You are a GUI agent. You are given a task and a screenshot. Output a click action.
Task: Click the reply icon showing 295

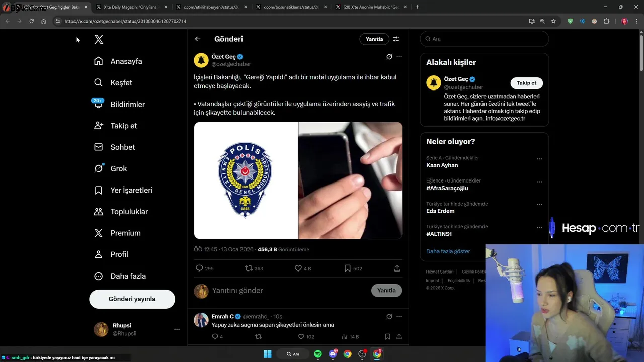tap(199, 268)
